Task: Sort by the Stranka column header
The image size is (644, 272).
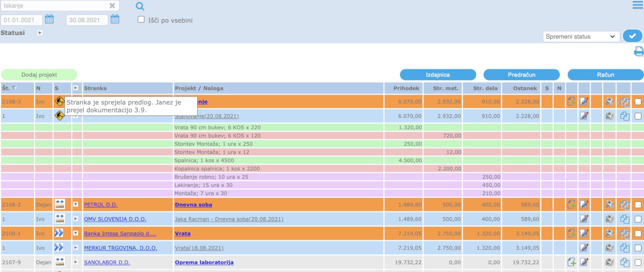Action: [x=95, y=88]
